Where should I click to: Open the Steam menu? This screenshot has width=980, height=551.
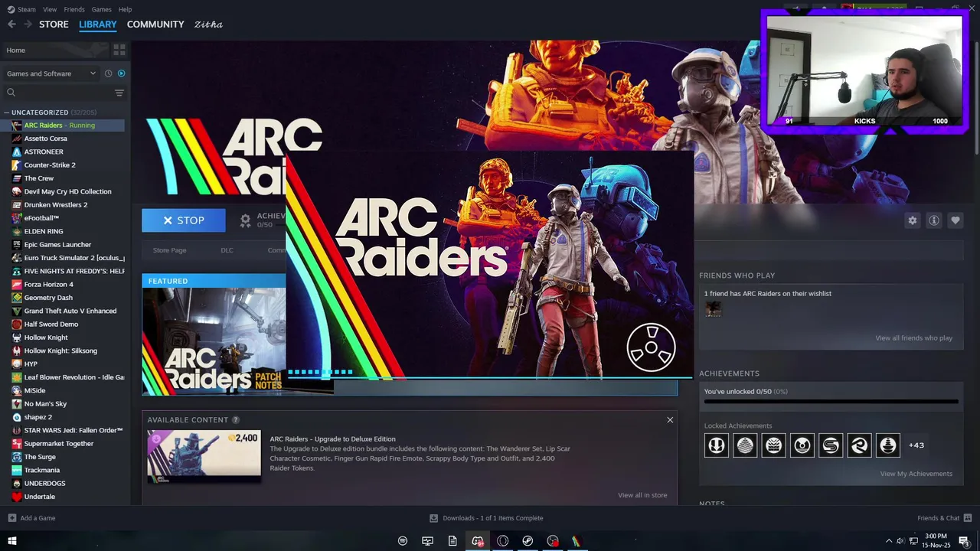[x=21, y=9]
